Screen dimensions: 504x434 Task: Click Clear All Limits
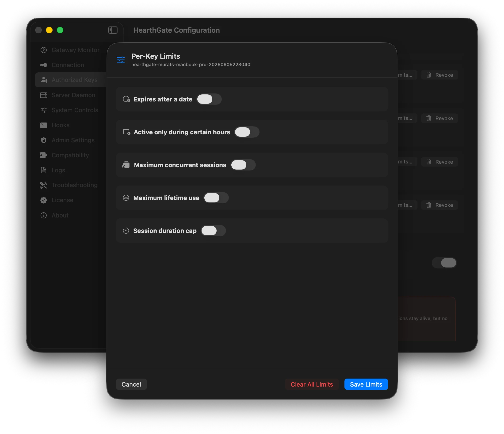coord(312,385)
